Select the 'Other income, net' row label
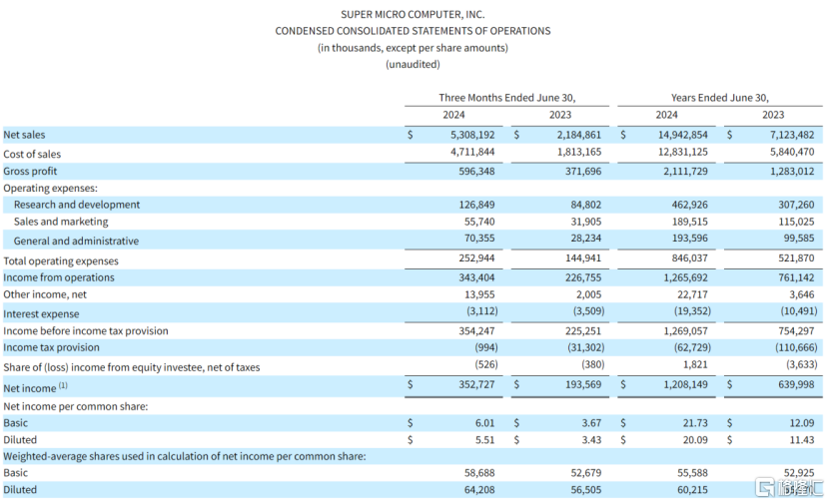The height and width of the screenshot is (504, 830). point(45,294)
